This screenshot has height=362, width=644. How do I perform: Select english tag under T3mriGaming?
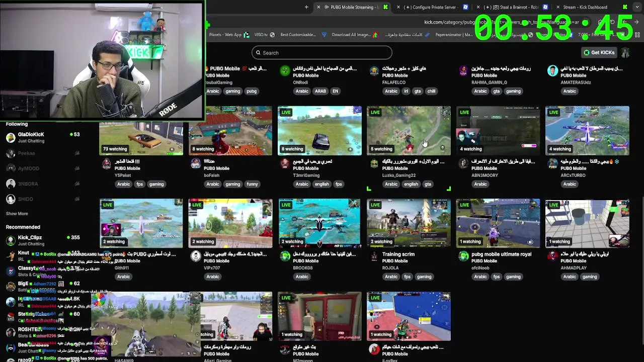(321, 184)
